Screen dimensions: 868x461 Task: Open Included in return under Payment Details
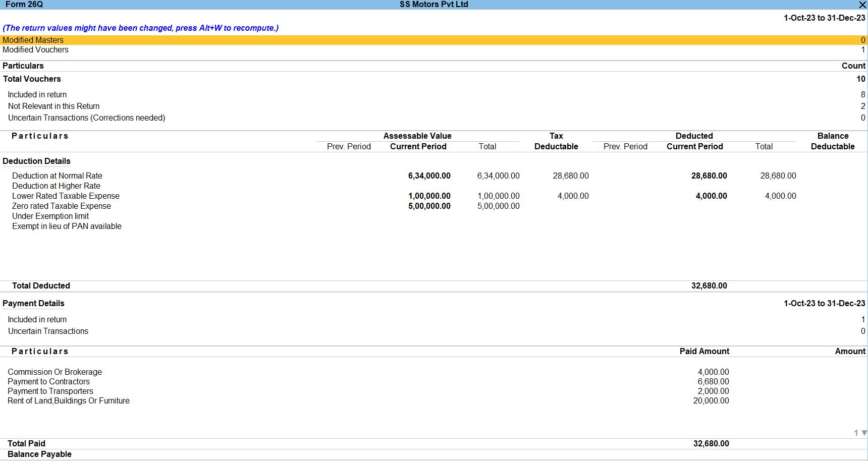tap(37, 319)
